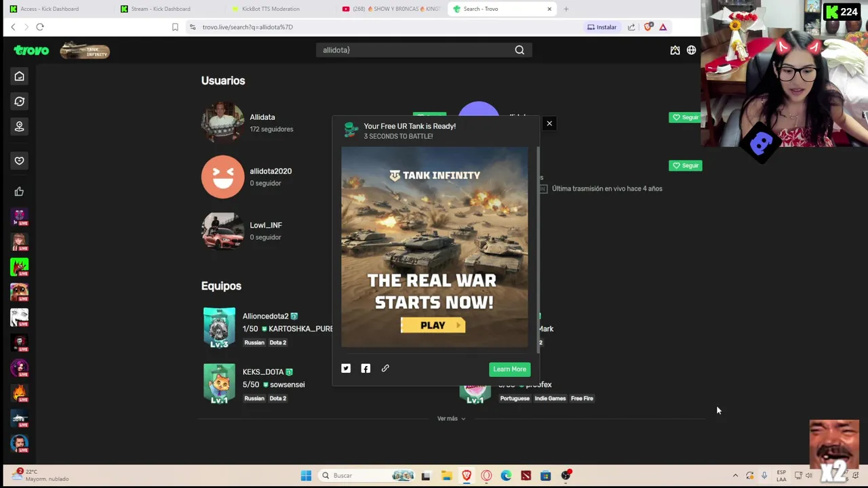868x488 pixels.
Task: Click the Portuguese tag
Action: tap(515, 399)
